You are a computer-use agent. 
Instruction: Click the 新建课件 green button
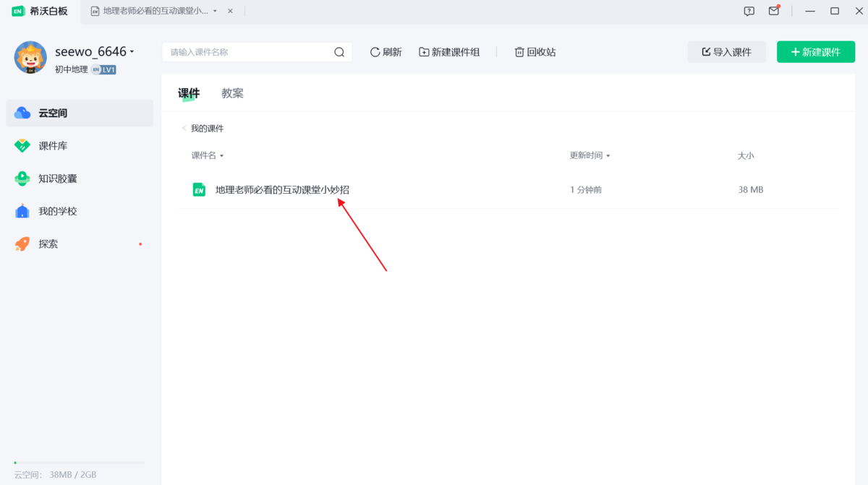tap(815, 51)
